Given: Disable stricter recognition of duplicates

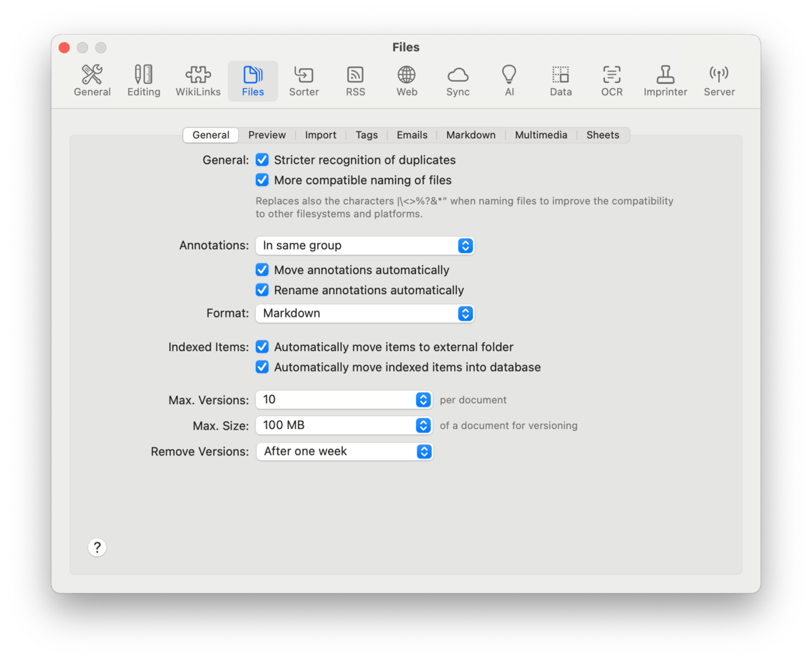Looking at the screenshot, I should 263,160.
